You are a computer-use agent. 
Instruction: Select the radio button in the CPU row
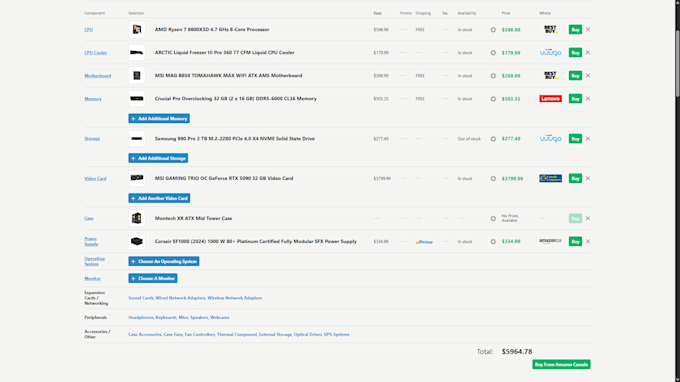coord(493,30)
